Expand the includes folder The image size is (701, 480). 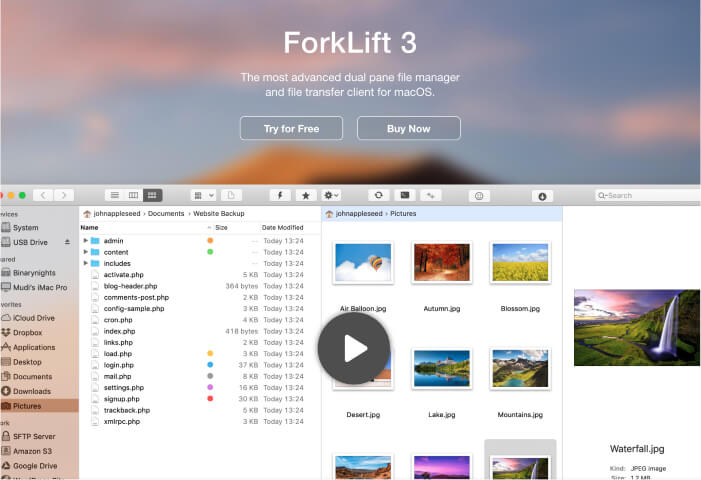[85, 263]
